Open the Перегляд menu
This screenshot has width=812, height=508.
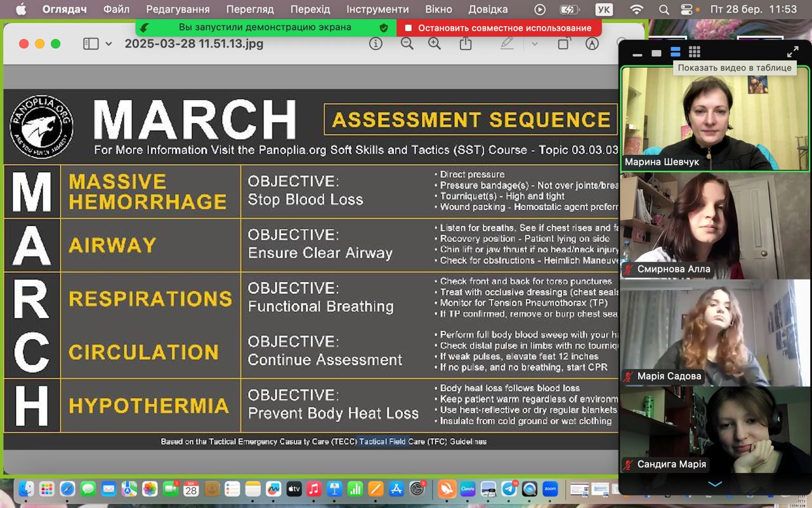coord(250,9)
